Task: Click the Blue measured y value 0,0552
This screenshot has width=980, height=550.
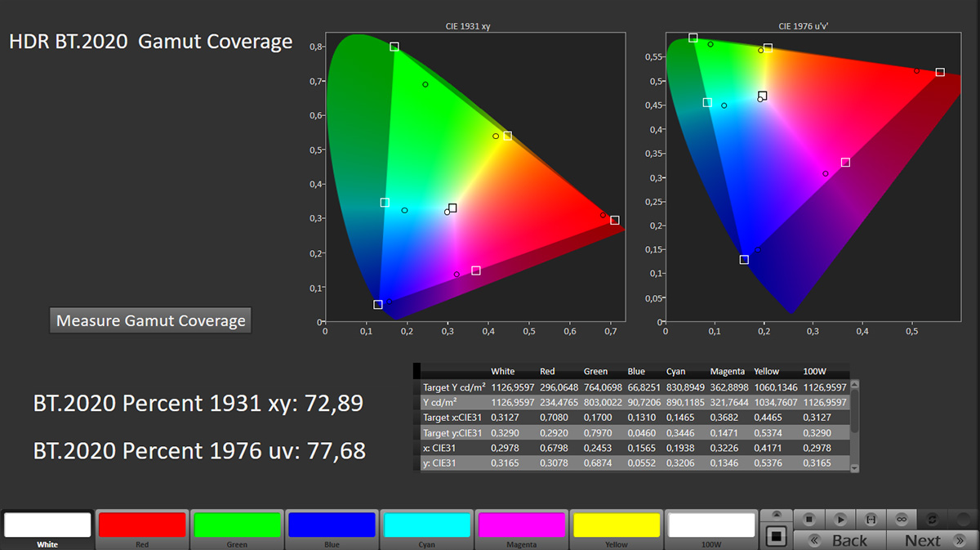Action: point(640,464)
